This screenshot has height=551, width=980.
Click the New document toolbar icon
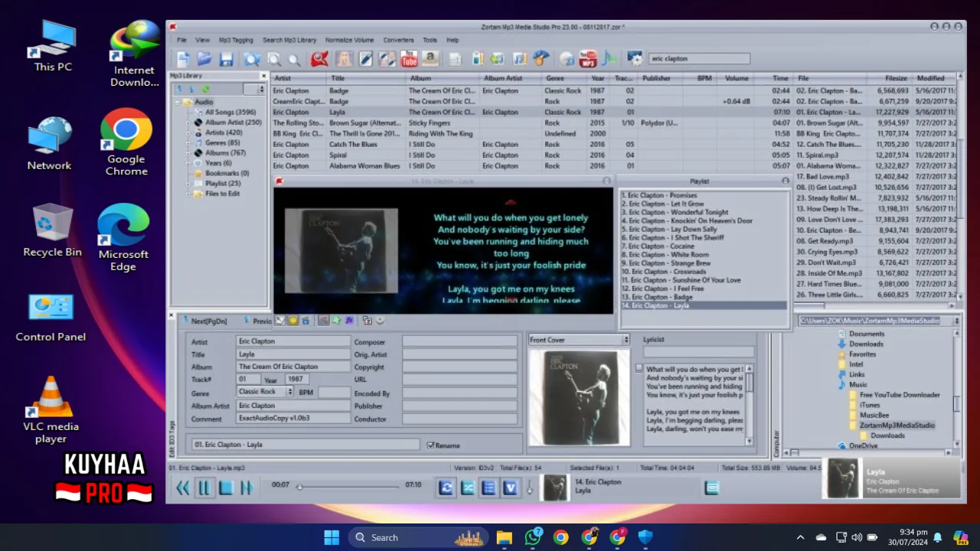tap(184, 59)
